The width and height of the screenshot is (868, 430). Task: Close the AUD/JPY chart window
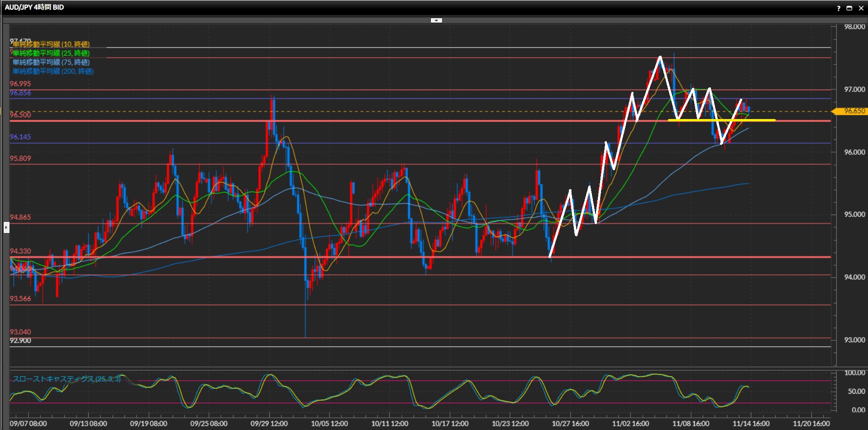coord(861,8)
